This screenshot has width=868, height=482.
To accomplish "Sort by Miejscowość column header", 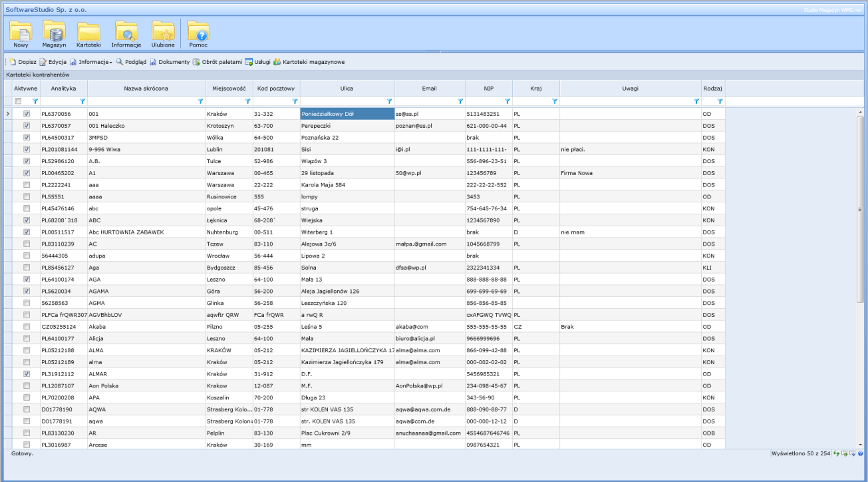I will tap(229, 88).
